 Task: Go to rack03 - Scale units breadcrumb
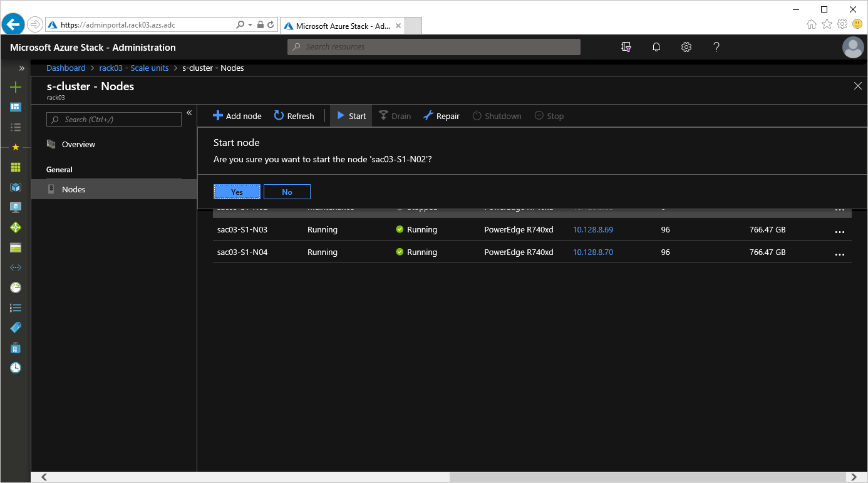click(x=134, y=68)
